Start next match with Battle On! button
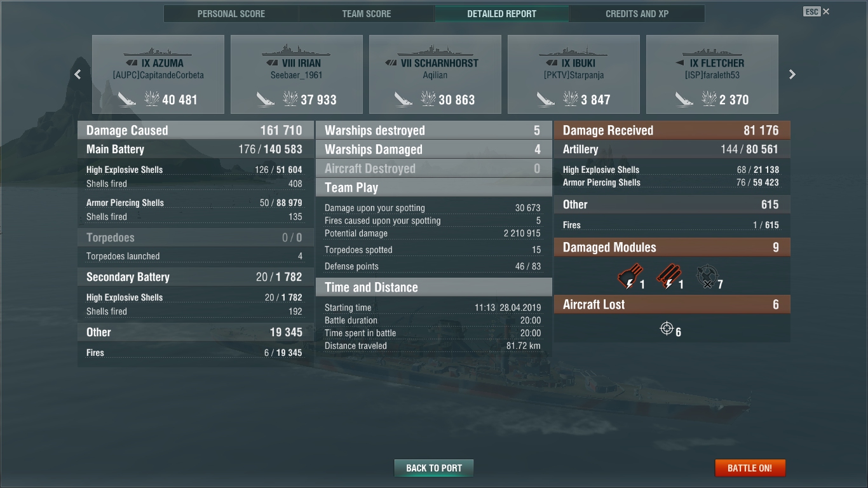Screen dimensions: 868x488 tap(750, 468)
